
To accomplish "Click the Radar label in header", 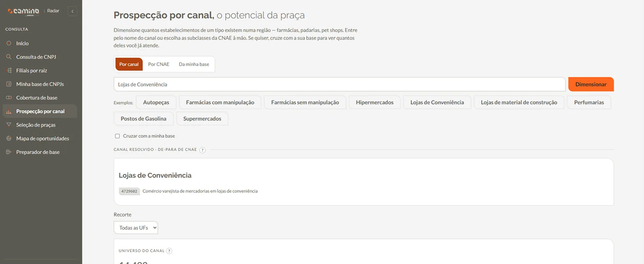I will (x=53, y=11).
